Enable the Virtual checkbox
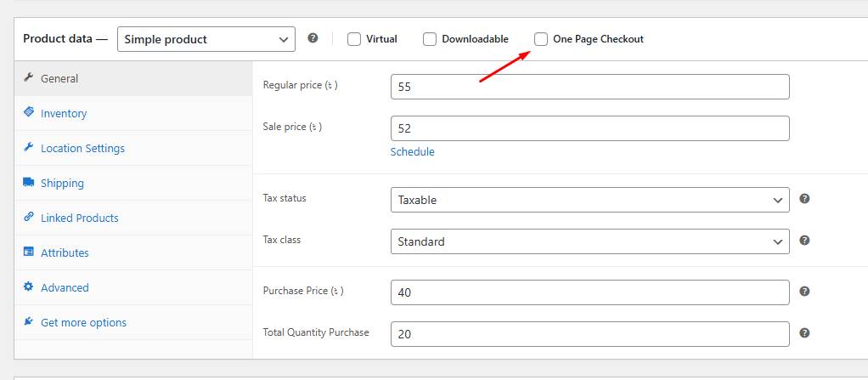This screenshot has width=868, height=380. (x=354, y=39)
